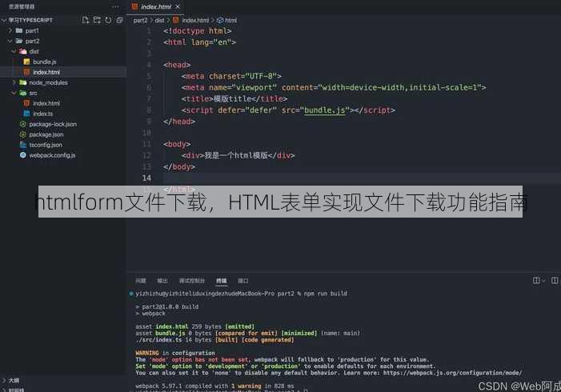Click the bundle.js file icon in the tree
The image size is (561, 392).
click(26, 62)
